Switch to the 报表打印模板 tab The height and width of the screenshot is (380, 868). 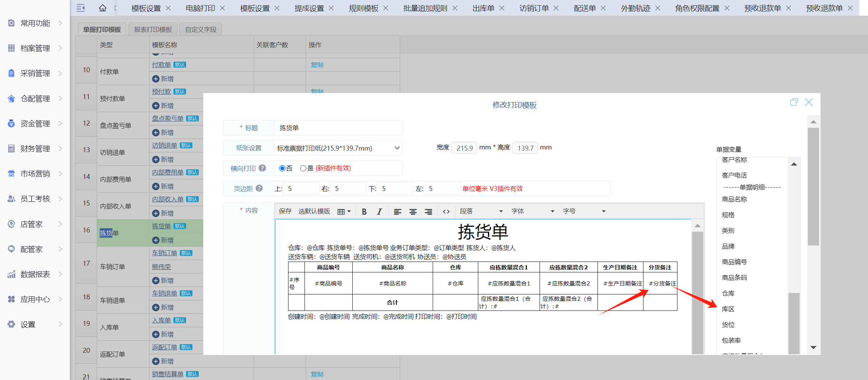click(153, 30)
